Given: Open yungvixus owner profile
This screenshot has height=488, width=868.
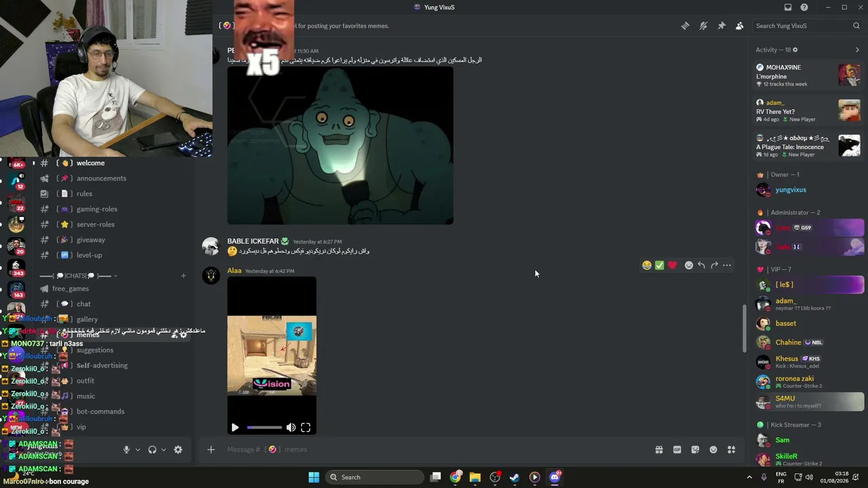Looking at the screenshot, I should click(x=809, y=190).
